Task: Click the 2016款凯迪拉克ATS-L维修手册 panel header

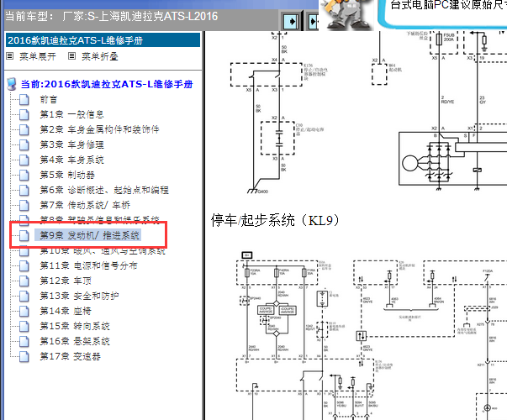Action: [103, 40]
